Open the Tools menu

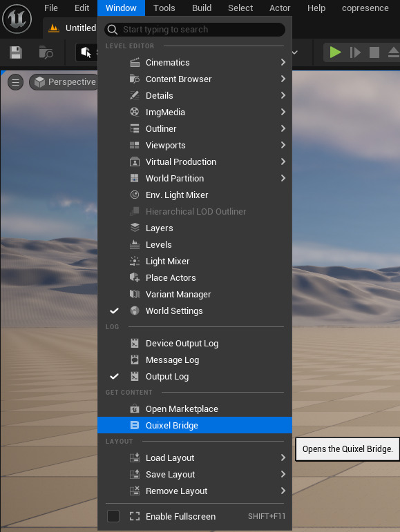(164, 8)
